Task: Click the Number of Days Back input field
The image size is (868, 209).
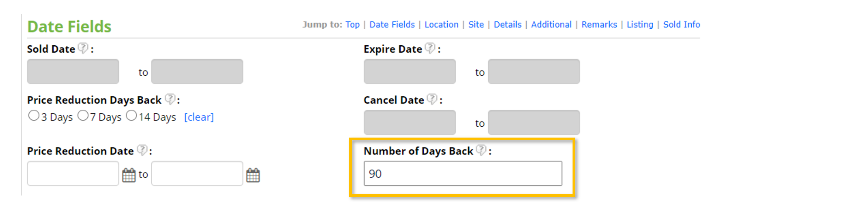Action: click(x=463, y=174)
